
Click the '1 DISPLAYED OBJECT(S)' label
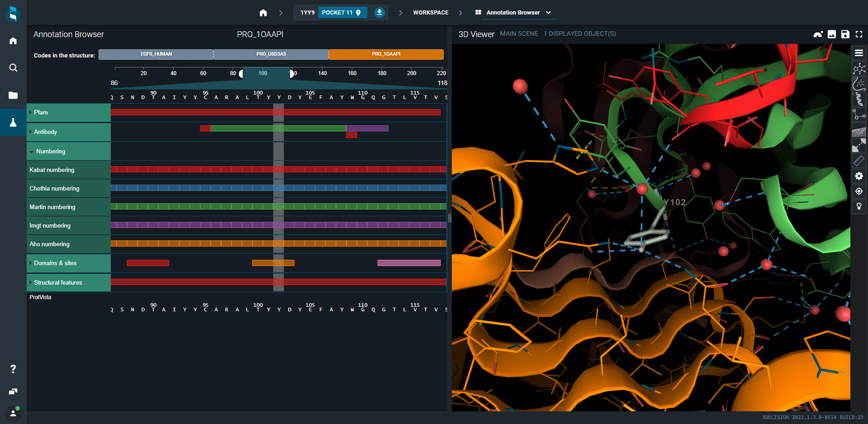pos(579,34)
